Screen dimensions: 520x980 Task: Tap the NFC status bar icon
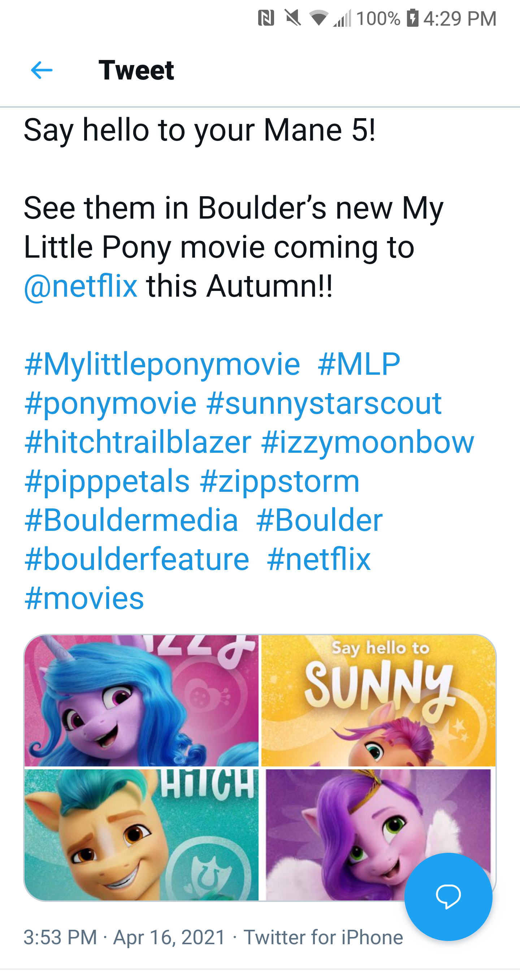pos(266,18)
